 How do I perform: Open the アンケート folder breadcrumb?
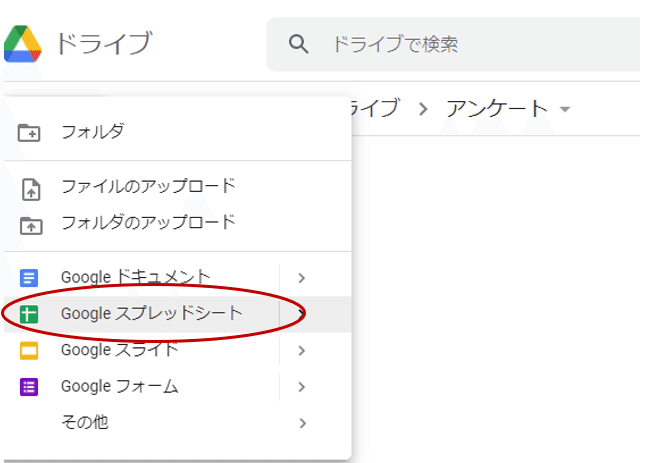coord(497,109)
